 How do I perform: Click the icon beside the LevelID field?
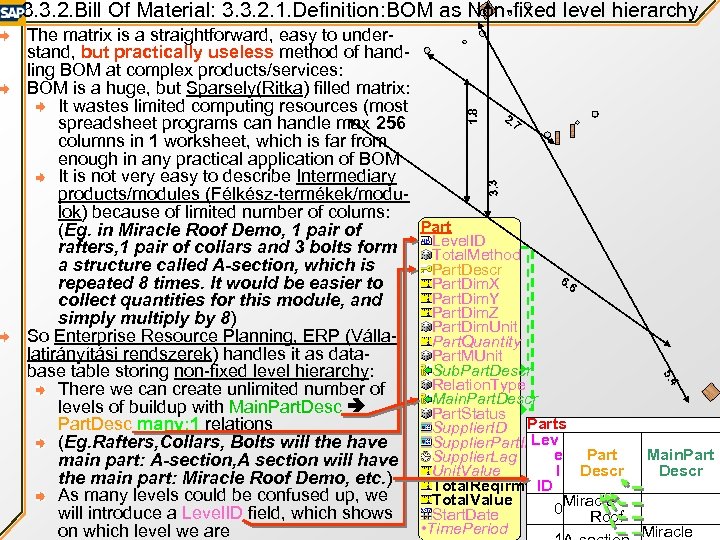click(426, 241)
